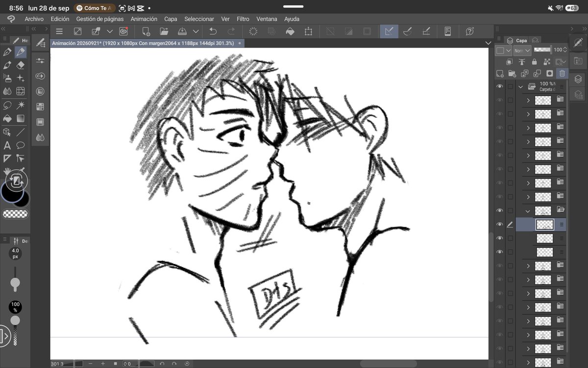Toggle the snap to grid icon
This screenshot has height=368, width=588.
point(426,31)
